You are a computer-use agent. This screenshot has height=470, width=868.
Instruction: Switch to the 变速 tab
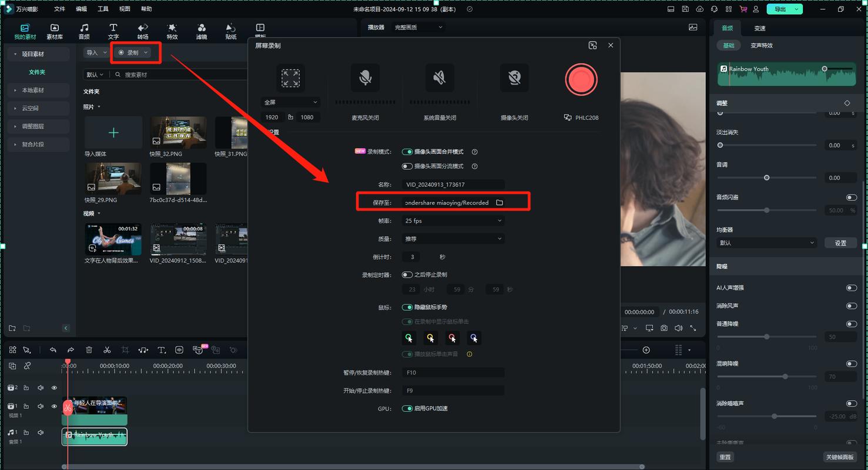760,28
